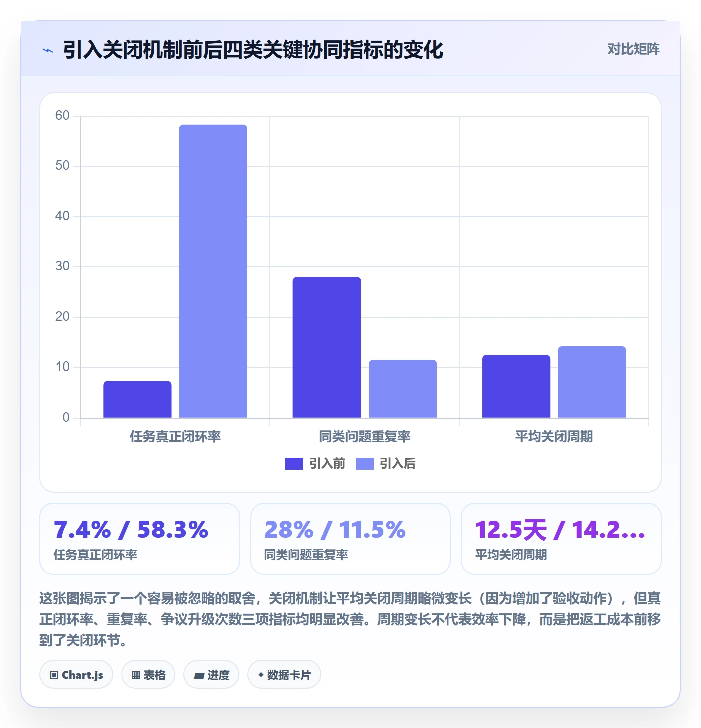Select the Chart.js tag chip
The height and width of the screenshot is (728, 701).
coord(76,675)
